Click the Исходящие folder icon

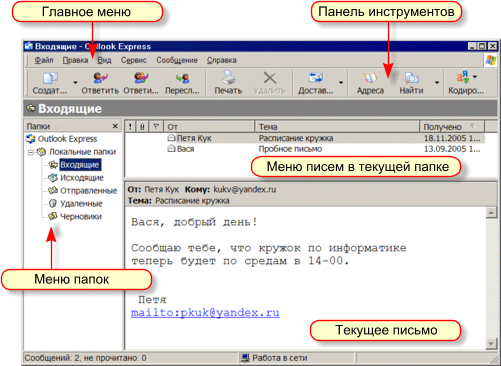click(x=53, y=177)
